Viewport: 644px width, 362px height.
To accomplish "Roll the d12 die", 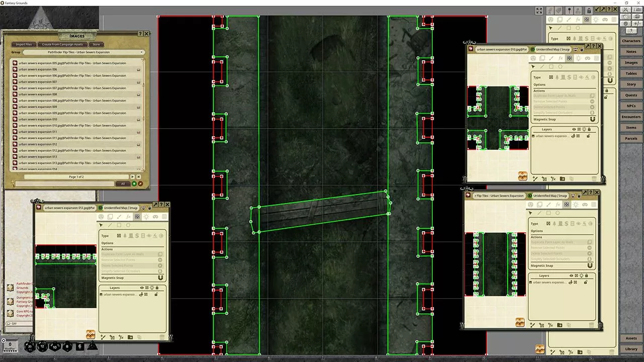I will click(x=42, y=346).
